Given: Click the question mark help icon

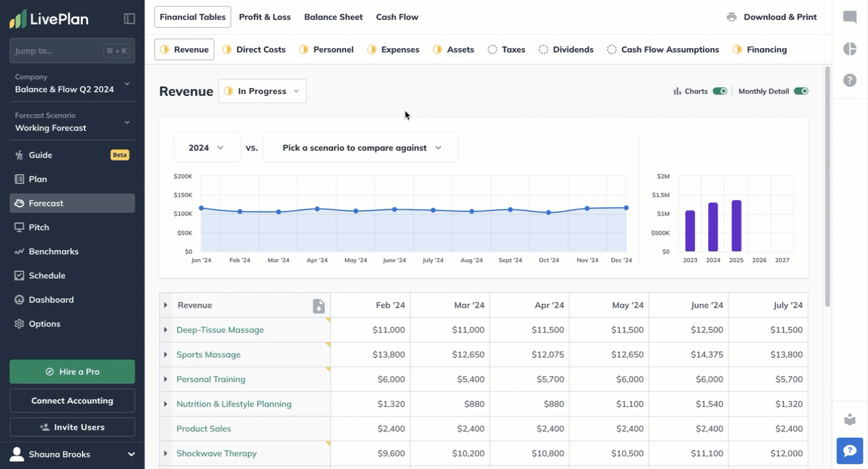Looking at the screenshot, I should (850, 80).
